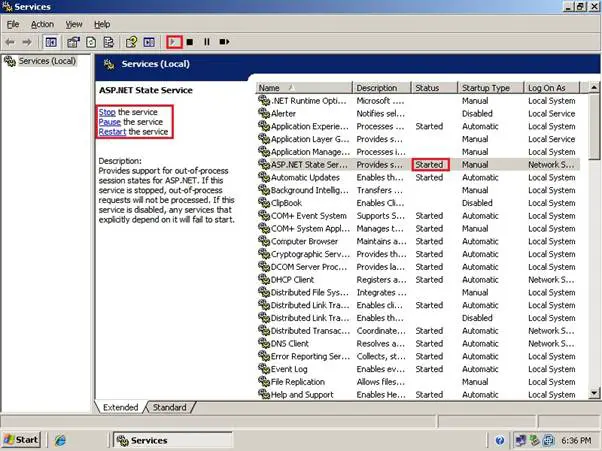Click the Help toolbar icon
The height and width of the screenshot is (451, 602).
(131, 42)
